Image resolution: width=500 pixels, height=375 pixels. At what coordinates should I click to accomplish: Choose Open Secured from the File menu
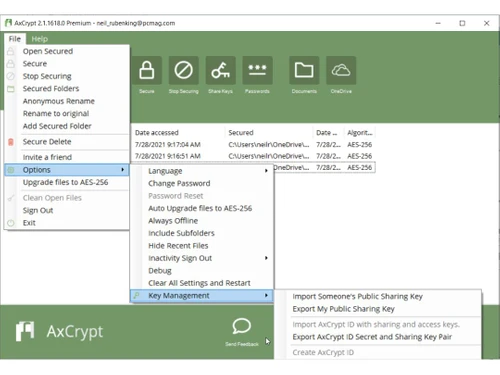point(67,51)
